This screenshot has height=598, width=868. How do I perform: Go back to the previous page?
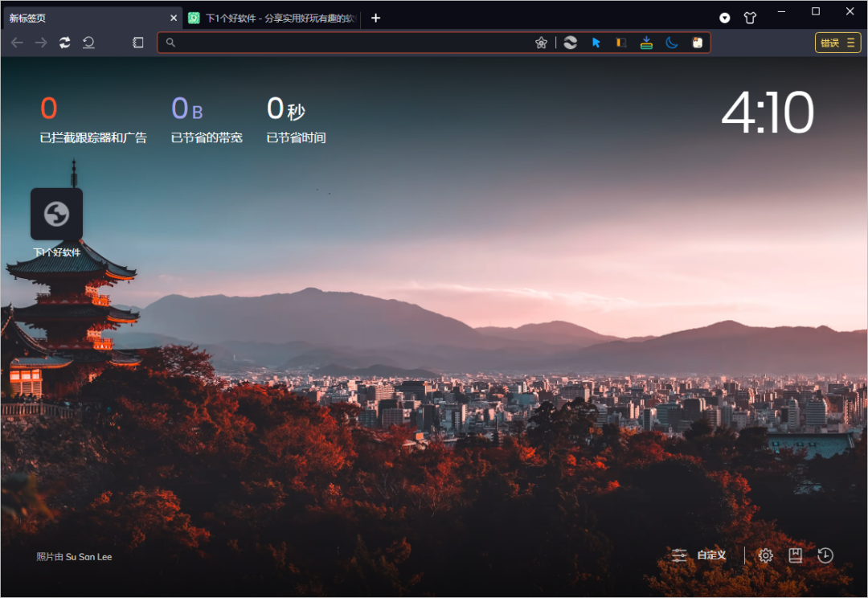[x=17, y=43]
